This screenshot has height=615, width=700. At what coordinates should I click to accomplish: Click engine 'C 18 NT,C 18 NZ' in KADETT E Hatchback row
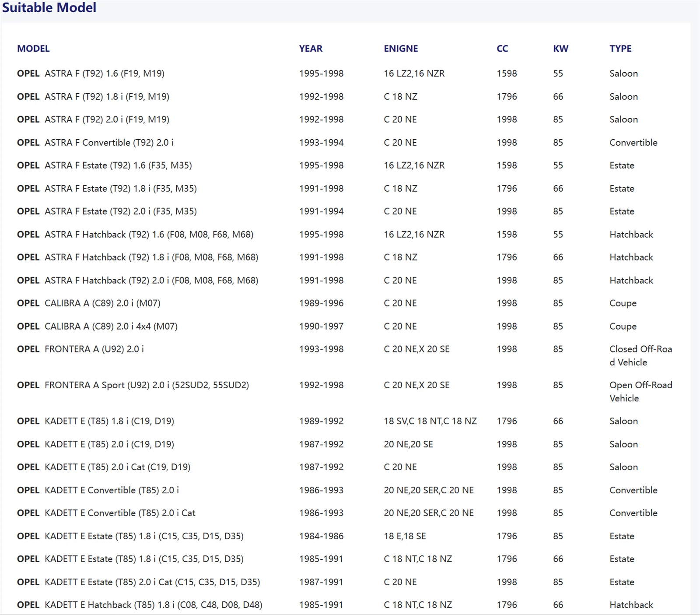pyautogui.click(x=418, y=605)
